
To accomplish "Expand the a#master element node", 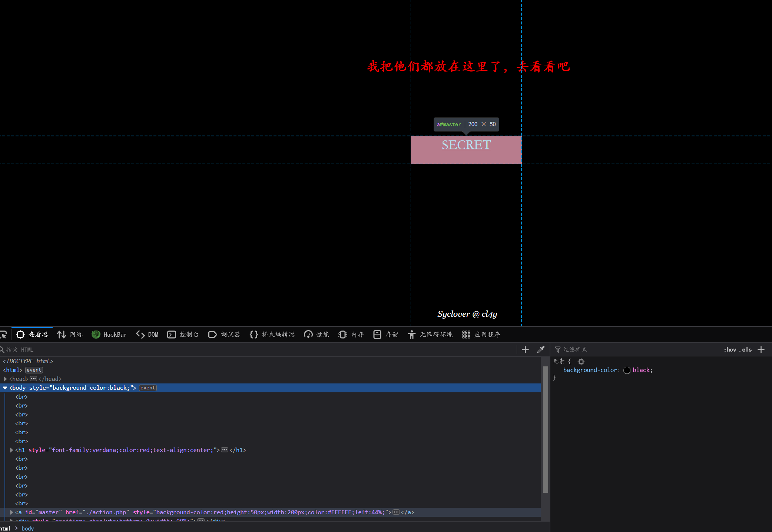I will pos(11,512).
